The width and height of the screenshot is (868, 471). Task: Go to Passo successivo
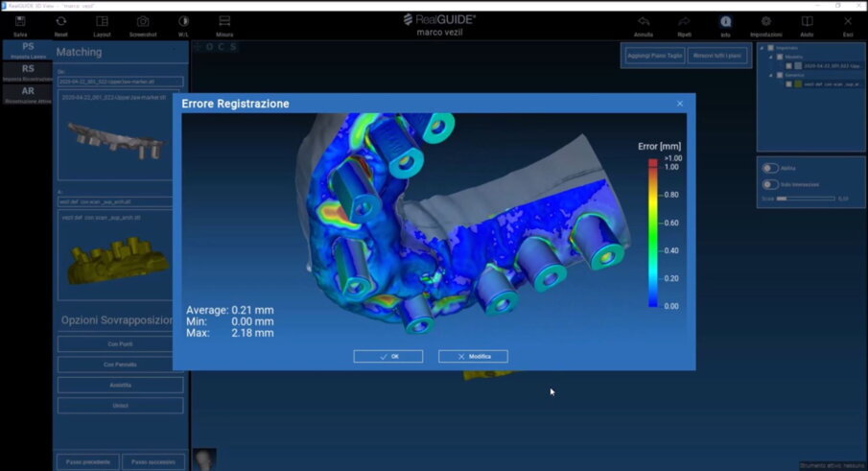[x=153, y=461]
